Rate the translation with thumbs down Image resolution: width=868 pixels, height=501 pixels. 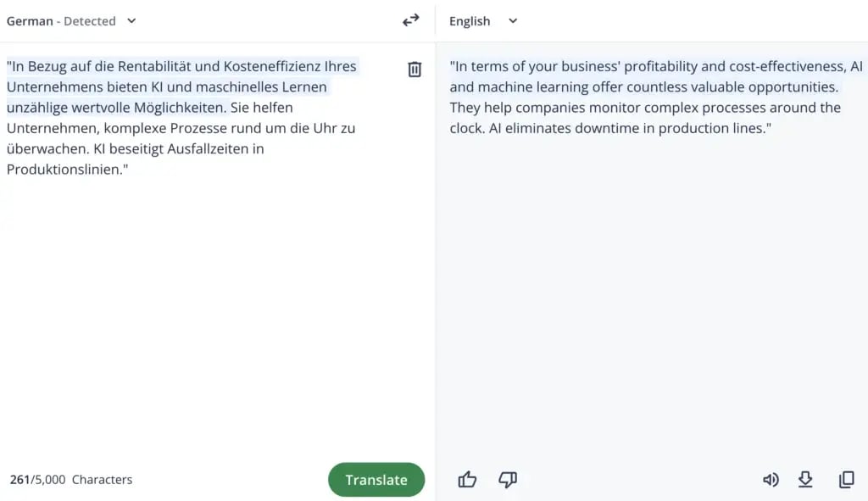pyautogui.click(x=508, y=480)
